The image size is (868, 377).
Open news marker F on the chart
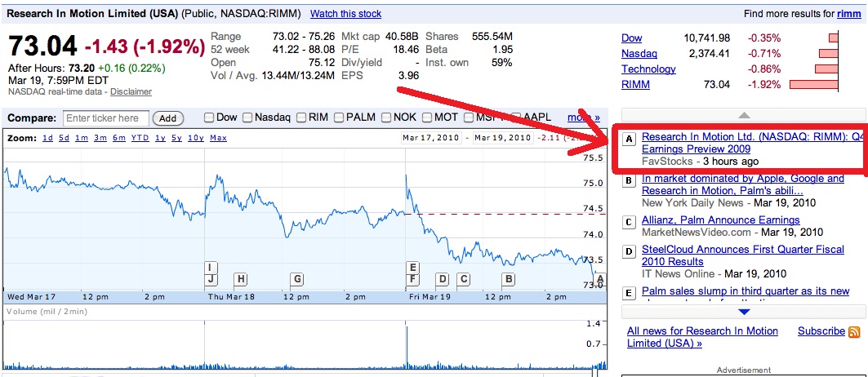[412, 279]
